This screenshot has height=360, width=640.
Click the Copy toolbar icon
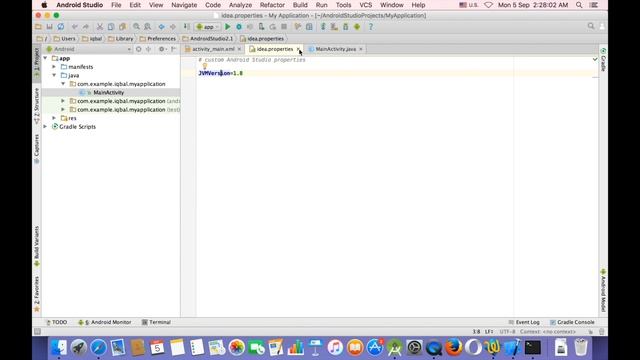tap(111, 27)
